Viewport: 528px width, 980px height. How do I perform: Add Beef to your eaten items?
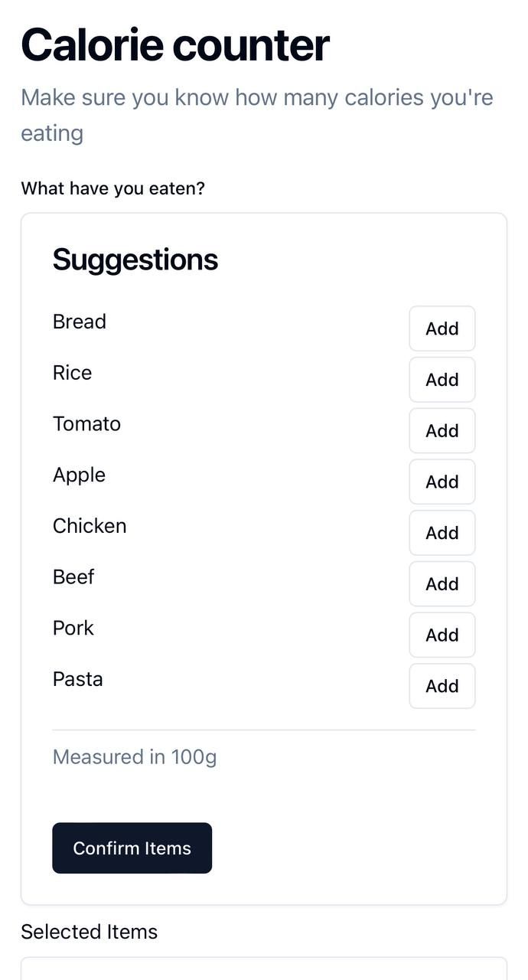click(x=442, y=583)
